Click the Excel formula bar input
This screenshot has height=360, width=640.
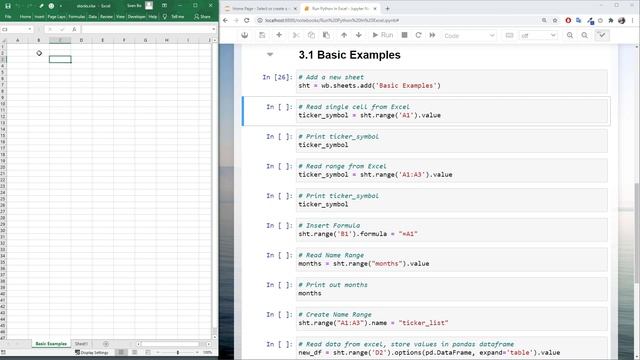[x=146, y=29]
